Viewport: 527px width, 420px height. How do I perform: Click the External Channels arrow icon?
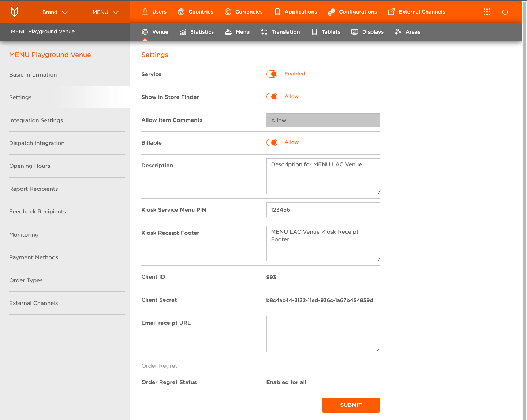click(x=392, y=12)
